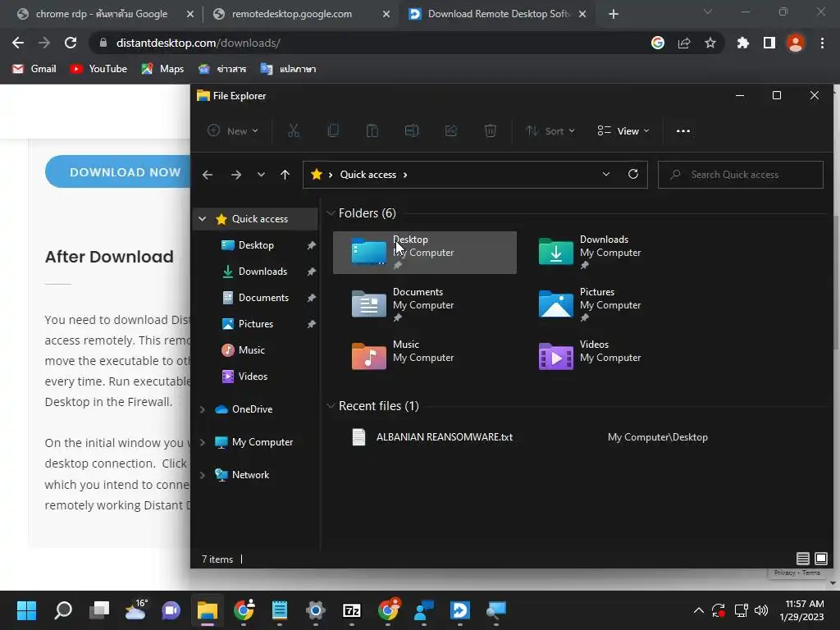Click the Rename icon in File Explorer toolbar
Image resolution: width=840 pixels, height=630 pixels.
pos(412,130)
